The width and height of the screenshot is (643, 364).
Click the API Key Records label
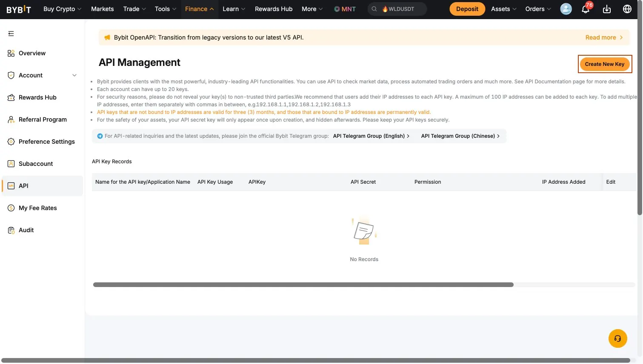pos(112,162)
